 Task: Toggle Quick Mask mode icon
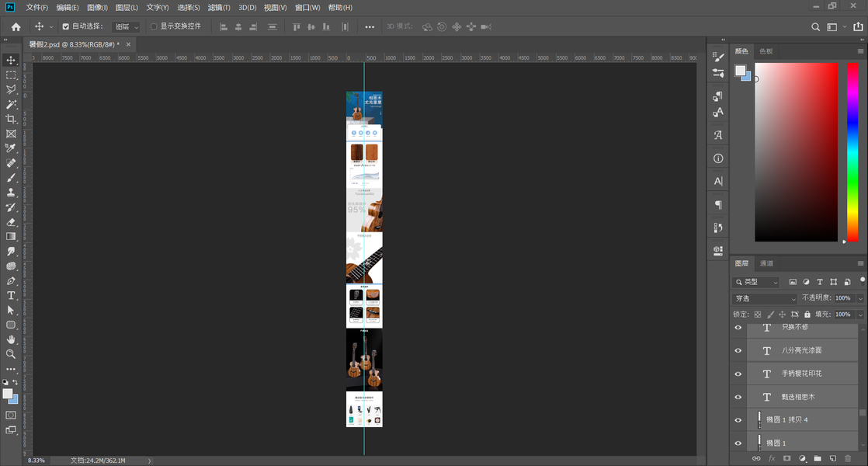click(x=11, y=415)
